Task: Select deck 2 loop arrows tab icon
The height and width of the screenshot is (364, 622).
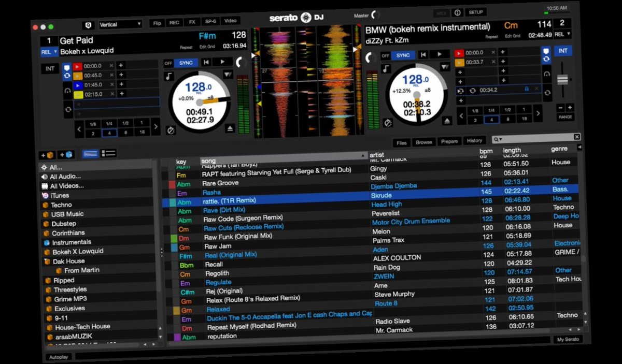Action: click(x=548, y=93)
